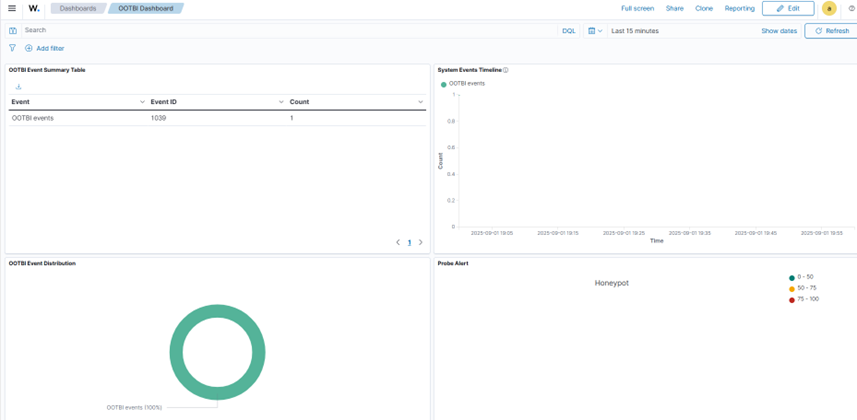Expand the Count column options chevron
857x420 pixels.
tap(420, 102)
